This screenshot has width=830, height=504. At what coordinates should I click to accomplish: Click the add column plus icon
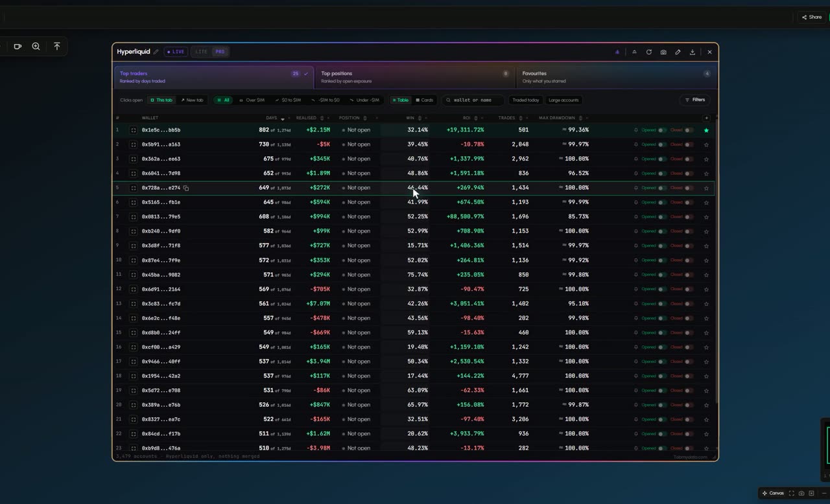[706, 118]
